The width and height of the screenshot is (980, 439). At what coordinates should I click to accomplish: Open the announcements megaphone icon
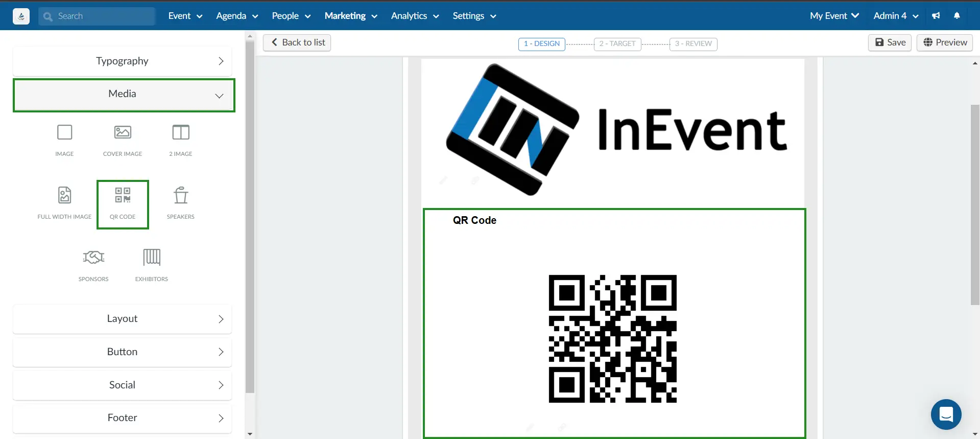(936, 16)
